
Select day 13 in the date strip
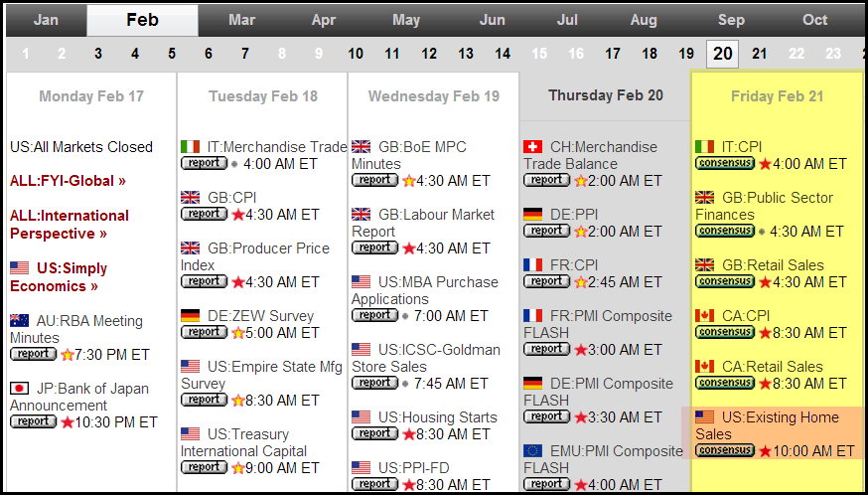(466, 54)
